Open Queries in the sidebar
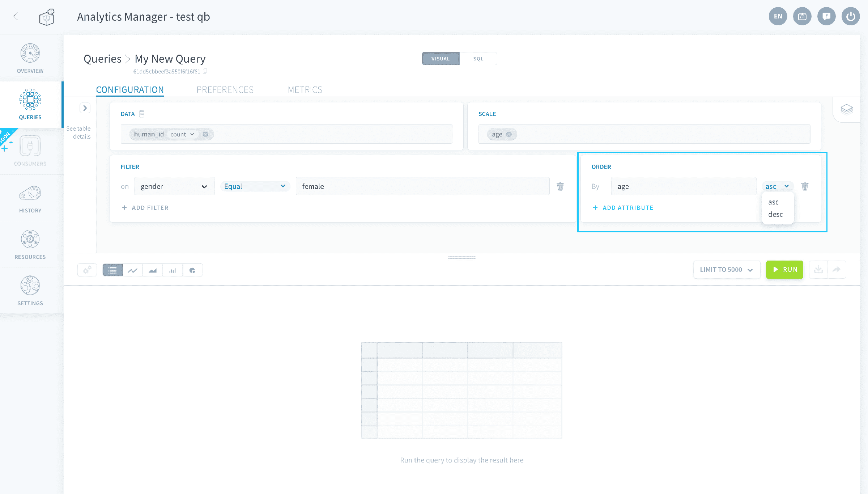 (30, 105)
